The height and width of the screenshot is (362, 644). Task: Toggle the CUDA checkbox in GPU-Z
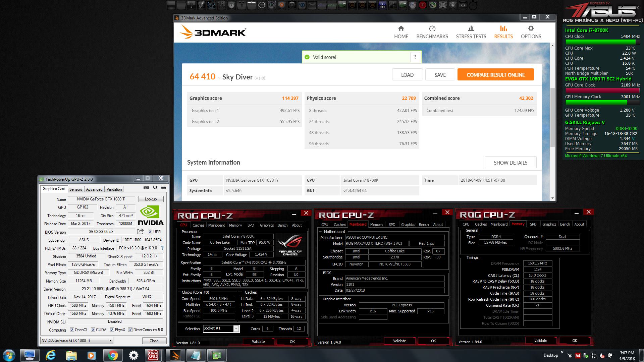[x=93, y=330]
